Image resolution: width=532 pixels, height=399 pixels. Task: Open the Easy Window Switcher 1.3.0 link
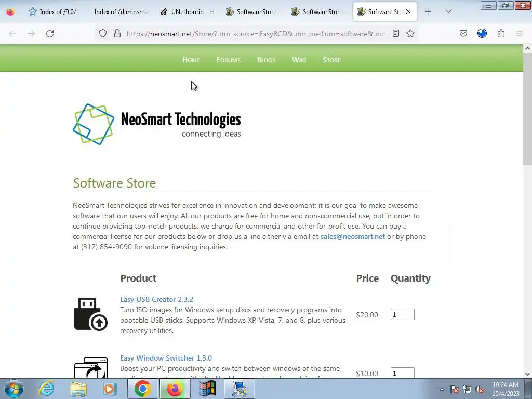tap(166, 358)
